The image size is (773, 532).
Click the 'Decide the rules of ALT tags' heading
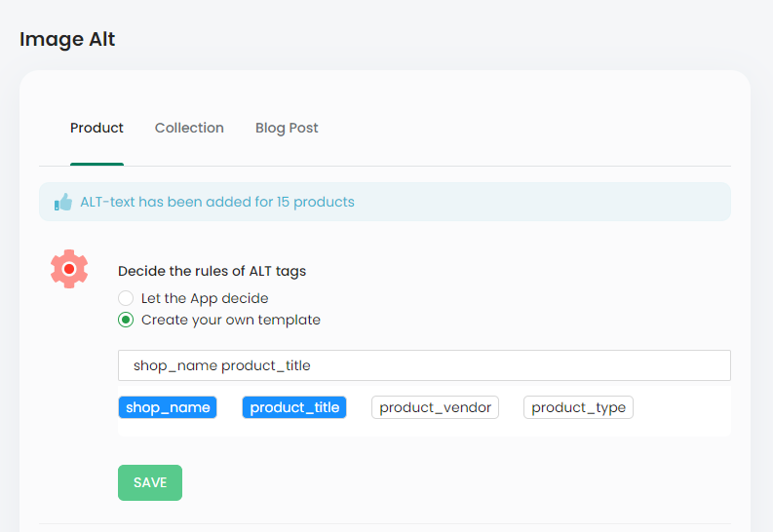click(x=212, y=271)
